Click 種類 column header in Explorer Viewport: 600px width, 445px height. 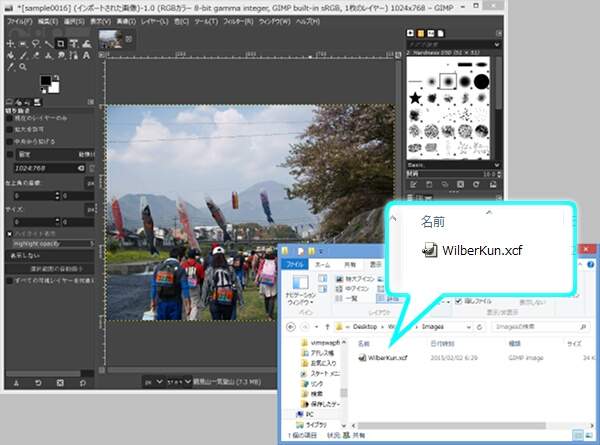tap(514, 343)
